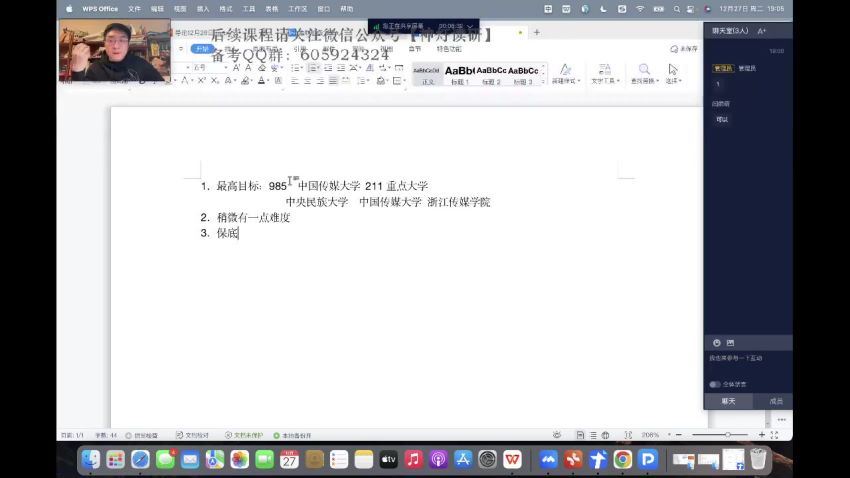Switch to the 成员 tab in chat panel
The width and height of the screenshot is (850, 478).
click(776, 401)
